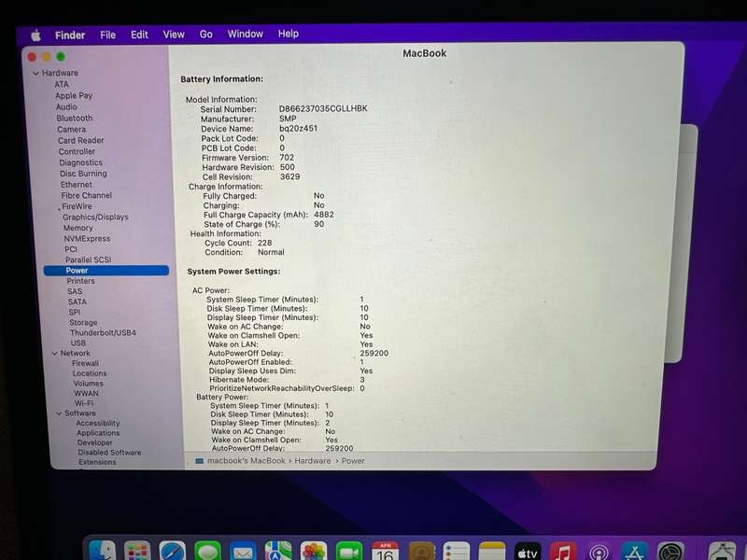Click macbook's MacBook in path bar
Screen dimensions: 747x560
click(x=246, y=461)
